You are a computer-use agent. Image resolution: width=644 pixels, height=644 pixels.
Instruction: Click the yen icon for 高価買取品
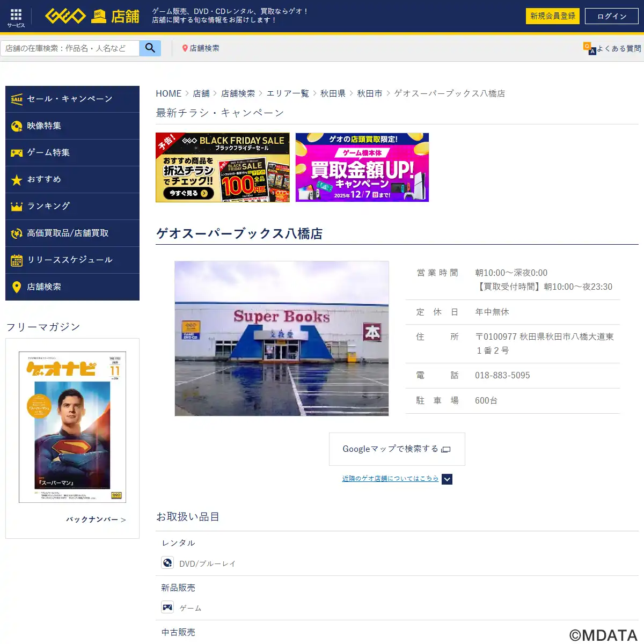pyautogui.click(x=17, y=233)
